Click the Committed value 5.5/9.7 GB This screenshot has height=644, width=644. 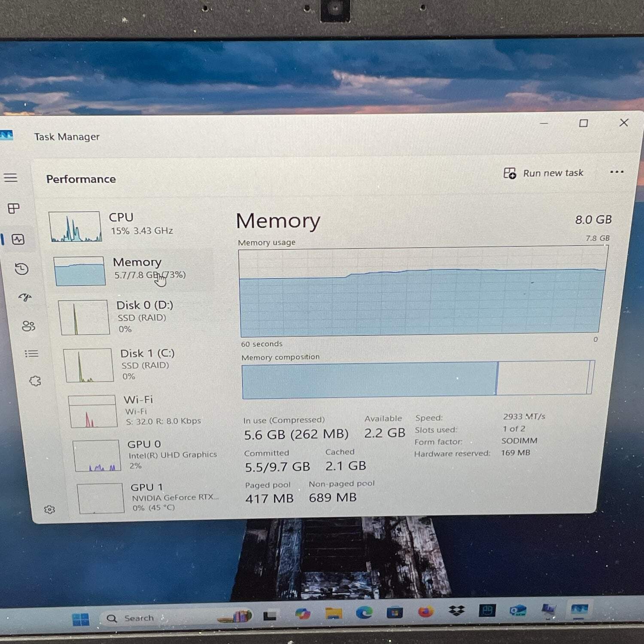(277, 467)
